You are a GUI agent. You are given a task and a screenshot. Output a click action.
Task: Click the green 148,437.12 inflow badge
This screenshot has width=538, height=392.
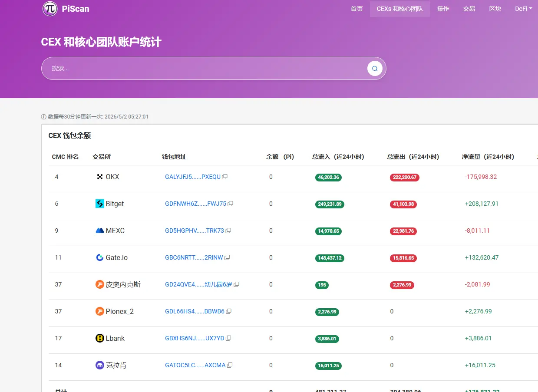(x=330, y=258)
